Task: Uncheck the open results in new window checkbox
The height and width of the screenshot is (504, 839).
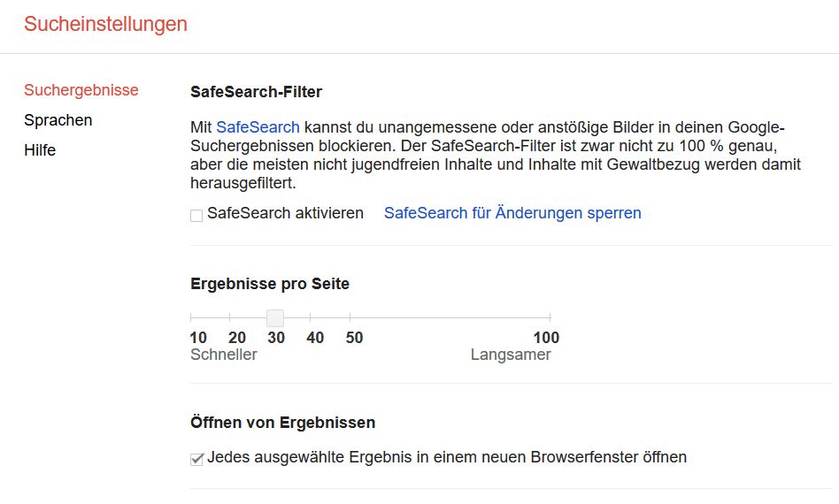Action: point(196,459)
